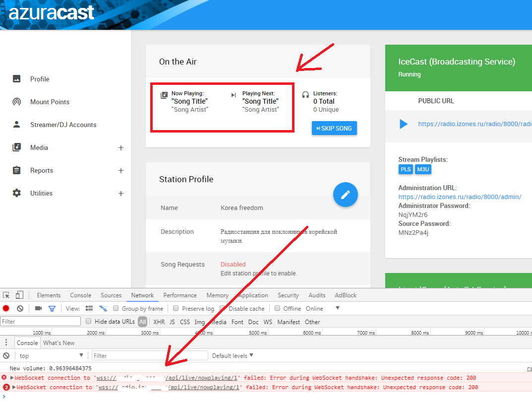Download the PLS playlist
532x410 pixels.
tap(406, 169)
